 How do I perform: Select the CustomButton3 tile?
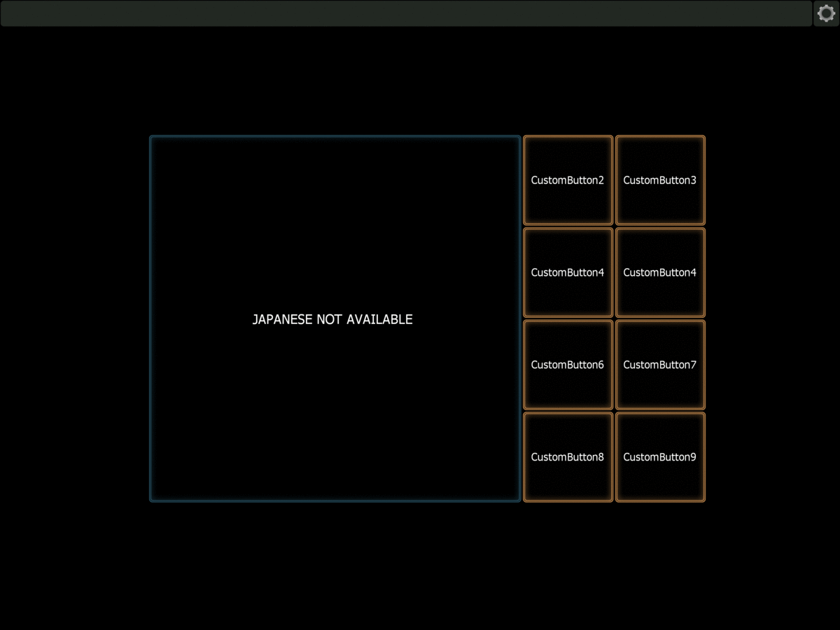click(660, 180)
